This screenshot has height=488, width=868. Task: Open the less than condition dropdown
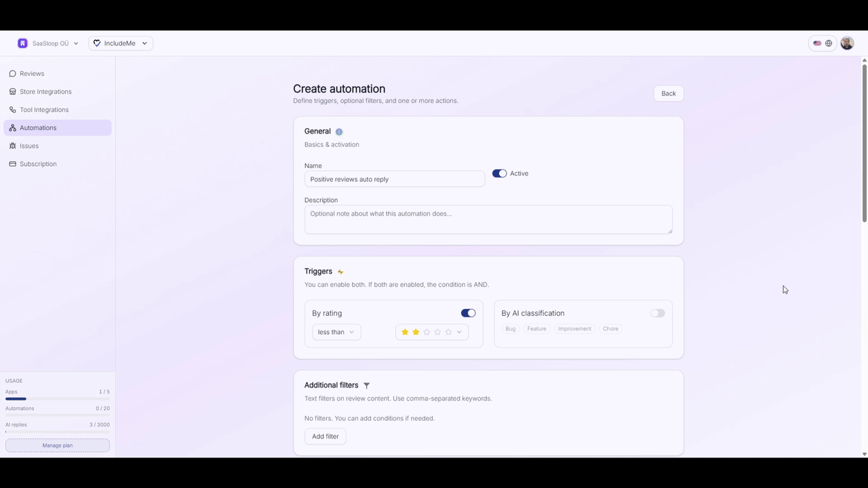tap(336, 331)
